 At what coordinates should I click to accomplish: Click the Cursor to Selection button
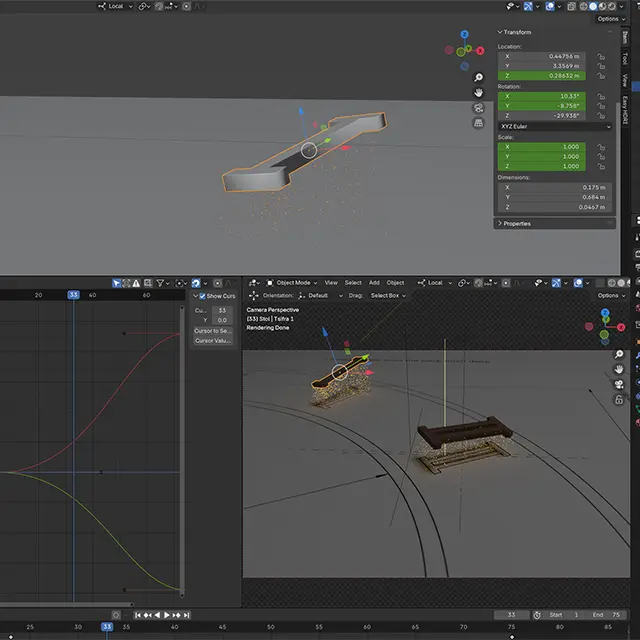212,330
